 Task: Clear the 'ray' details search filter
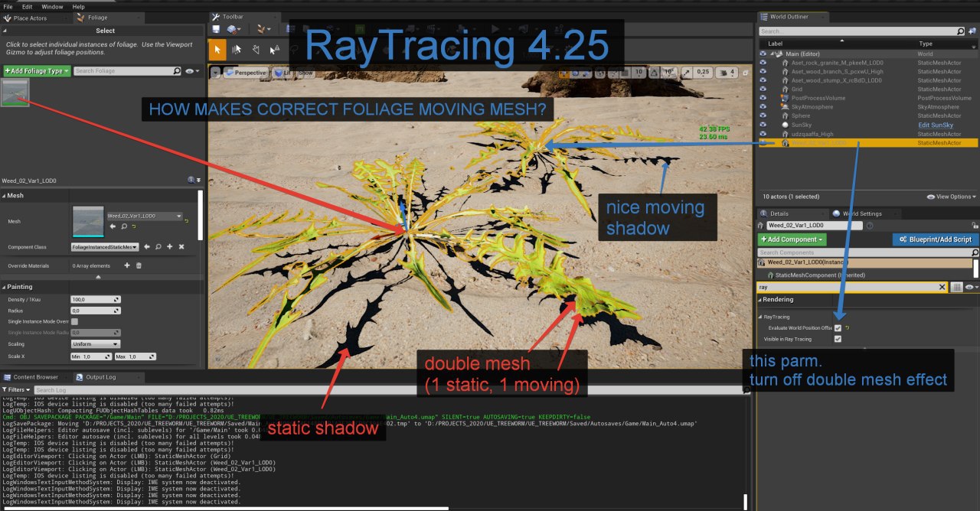tap(942, 287)
